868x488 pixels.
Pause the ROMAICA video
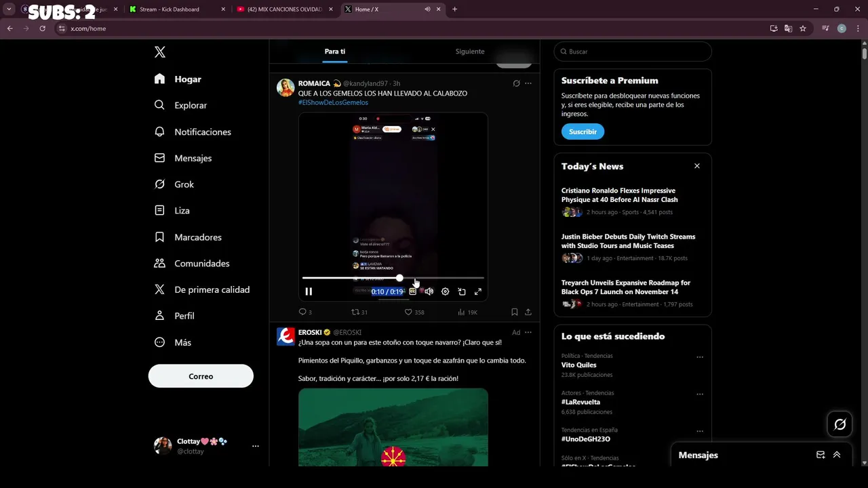(x=309, y=291)
